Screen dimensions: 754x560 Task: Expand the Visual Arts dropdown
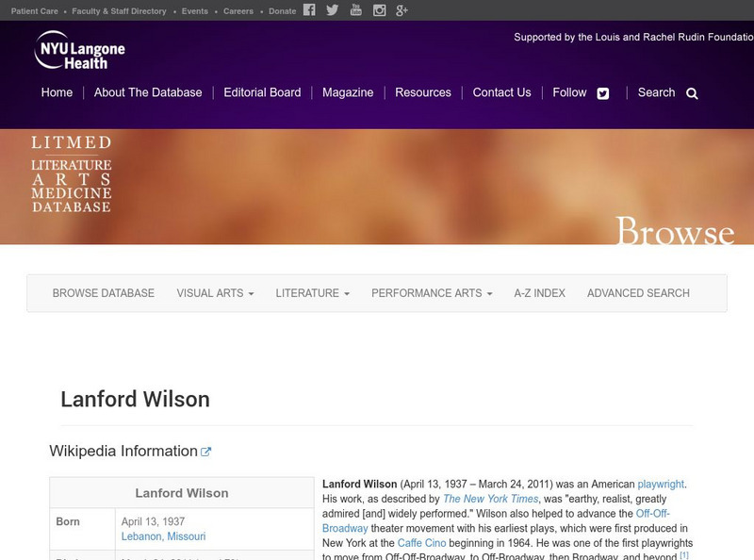(x=211, y=293)
